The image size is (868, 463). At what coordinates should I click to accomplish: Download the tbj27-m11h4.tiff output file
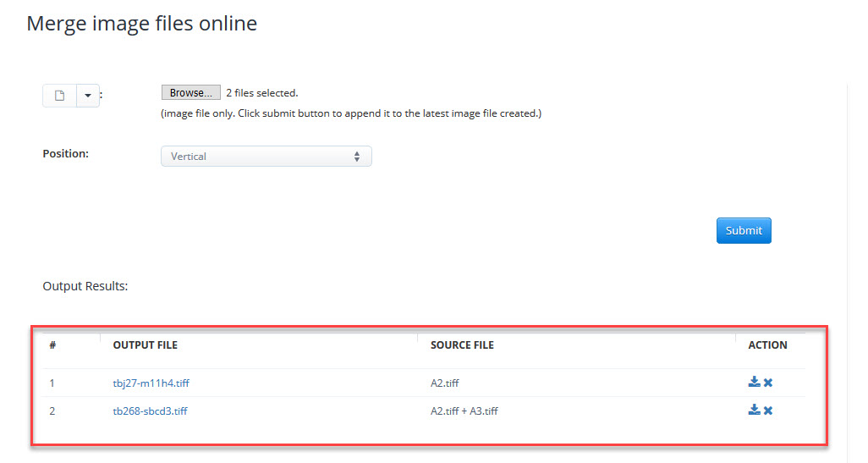(x=754, y=383)
